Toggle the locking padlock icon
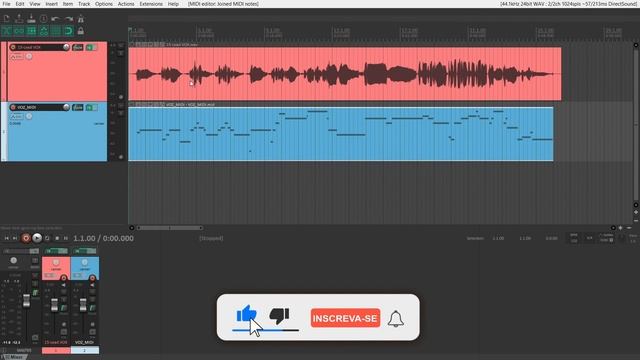The image size is (640, 360). coord(80,31)
